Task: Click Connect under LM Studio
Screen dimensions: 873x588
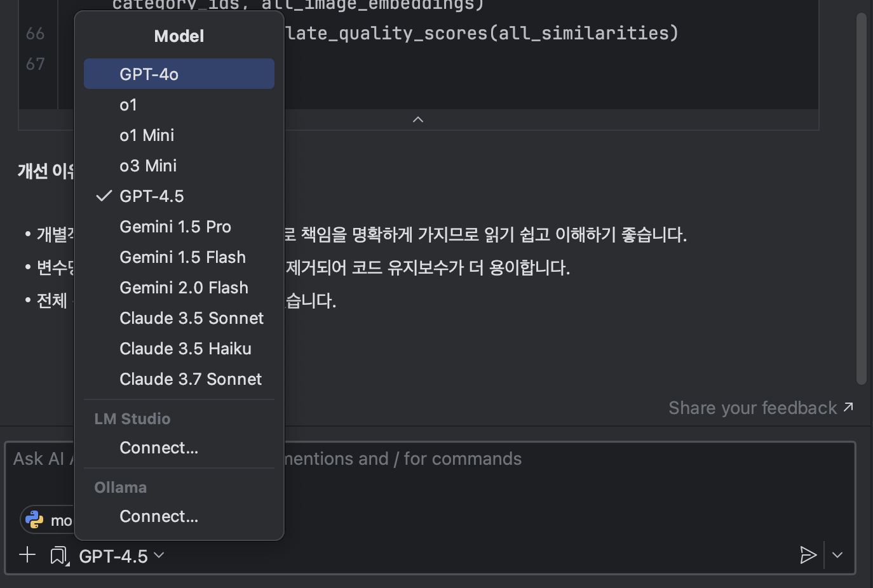Action: pos(179,448)
